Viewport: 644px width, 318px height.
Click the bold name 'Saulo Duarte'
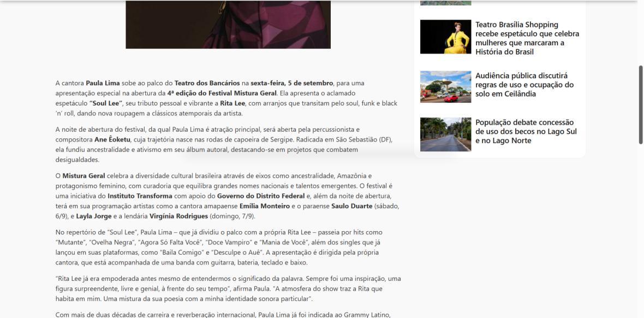click(x=351, y=206)
